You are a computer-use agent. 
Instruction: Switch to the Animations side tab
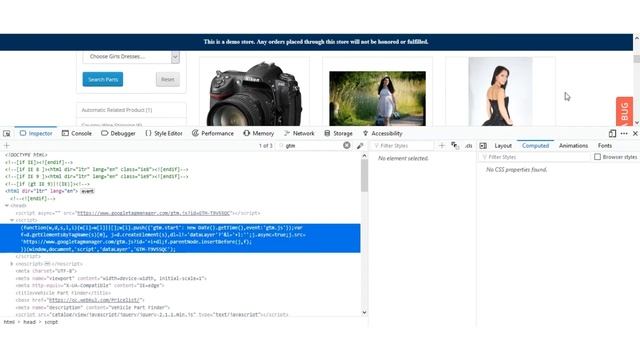pyautogui.click(x=573, y=146)
